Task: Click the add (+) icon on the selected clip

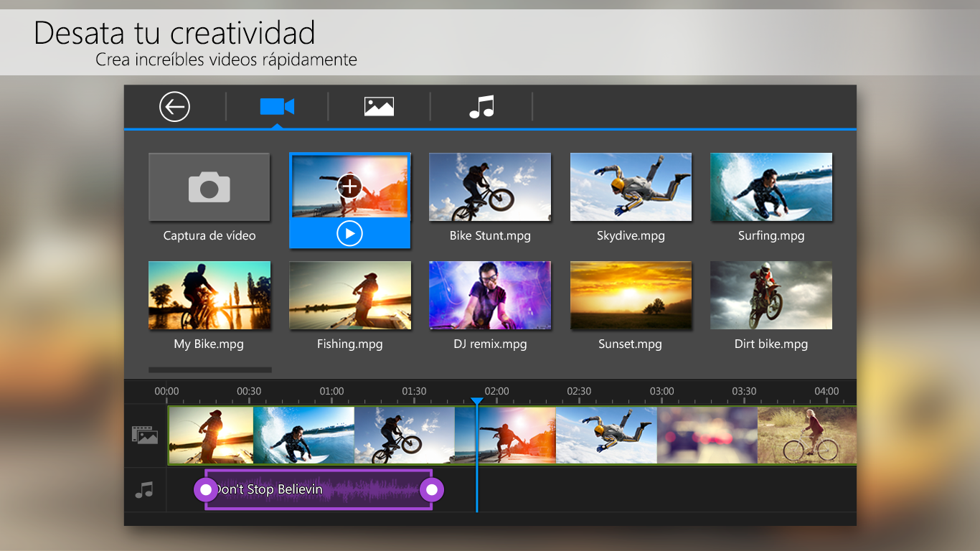Action: point(349,186)
